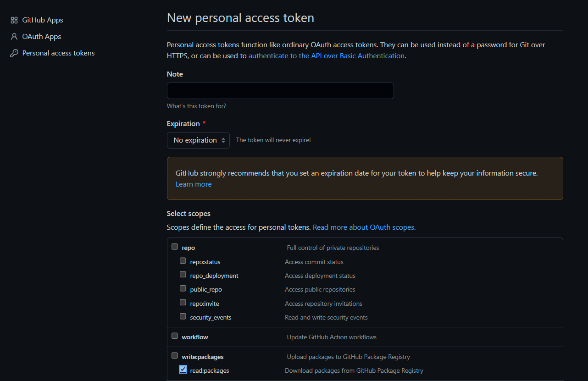Click the Note text field
The image size is (588, 381).
(280, 91)
